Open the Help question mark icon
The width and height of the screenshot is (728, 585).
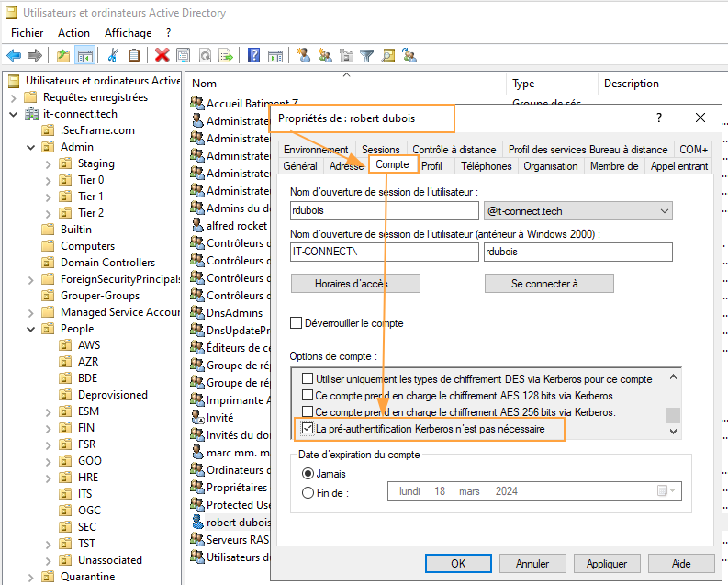coord(254,56)
